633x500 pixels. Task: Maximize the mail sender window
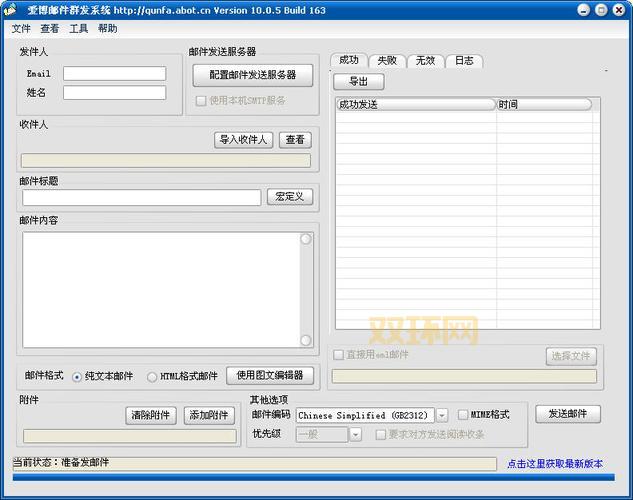point(601,10)
